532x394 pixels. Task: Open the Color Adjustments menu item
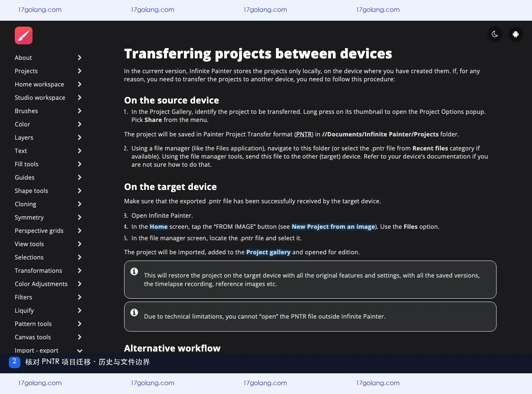41,284
